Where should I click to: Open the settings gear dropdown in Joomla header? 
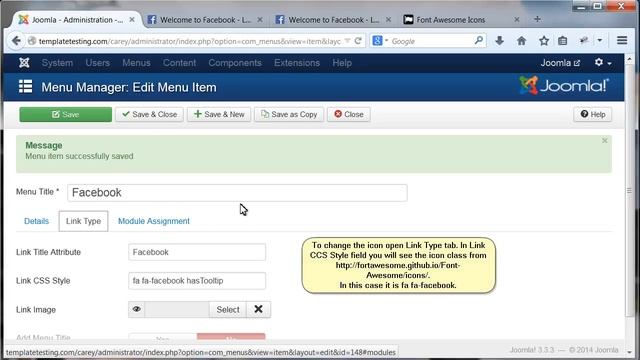pos(603,63)
